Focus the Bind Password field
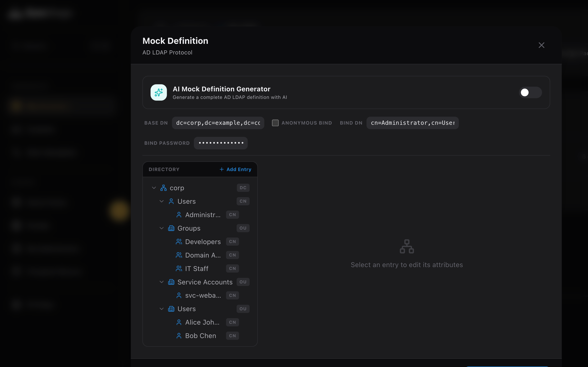Image resolution: width=588 pixels, height=367 pixels. click(x=221, y=143)
